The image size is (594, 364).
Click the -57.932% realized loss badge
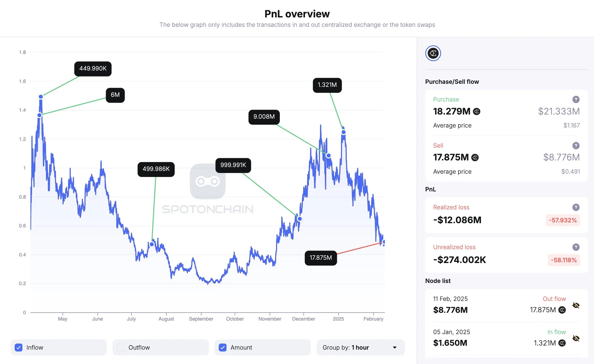(x=563, y=220)
